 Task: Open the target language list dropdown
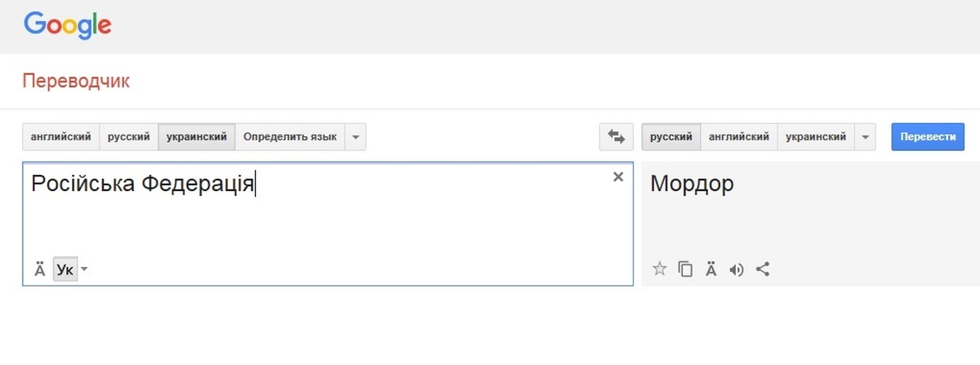(x=865, y=137)
